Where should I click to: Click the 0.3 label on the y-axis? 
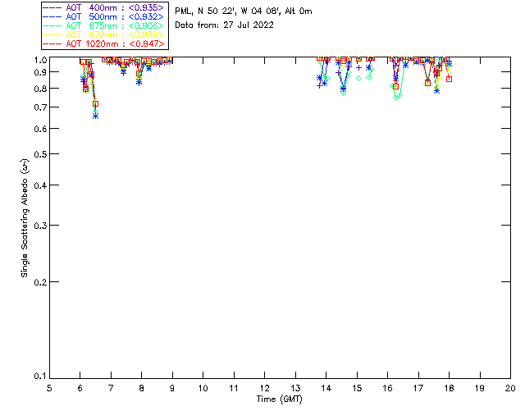click(38, 226)
